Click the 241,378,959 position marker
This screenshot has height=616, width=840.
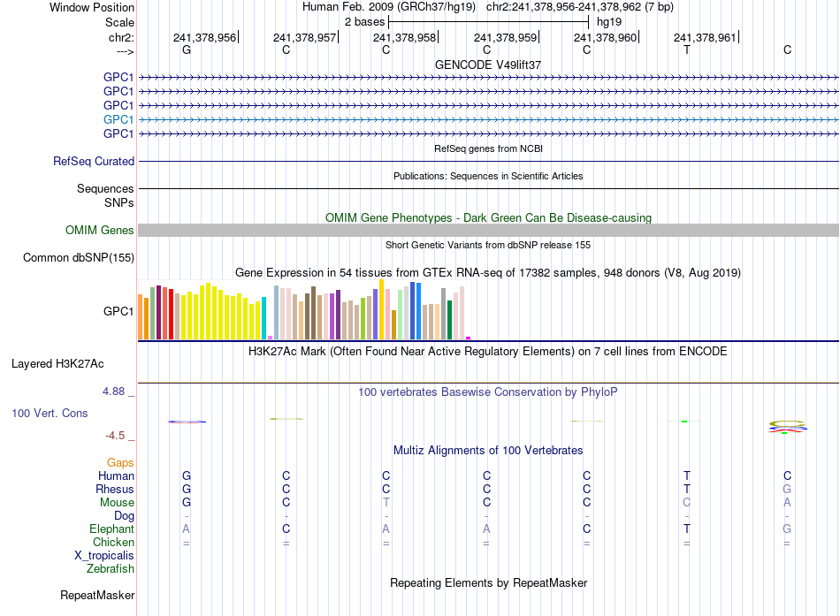click(507, 37)
